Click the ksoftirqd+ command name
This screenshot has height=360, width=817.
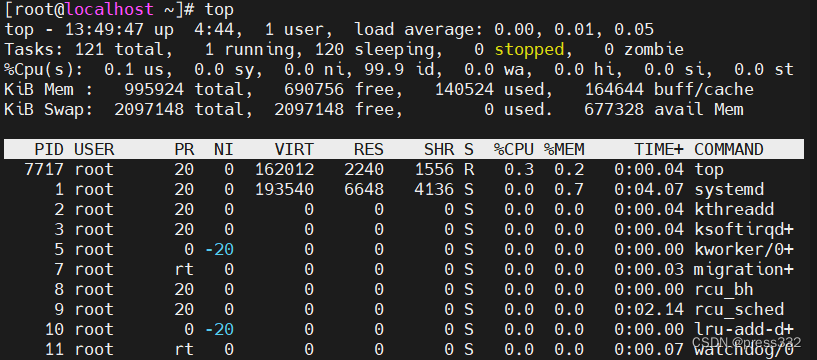[x=744, y=229]
